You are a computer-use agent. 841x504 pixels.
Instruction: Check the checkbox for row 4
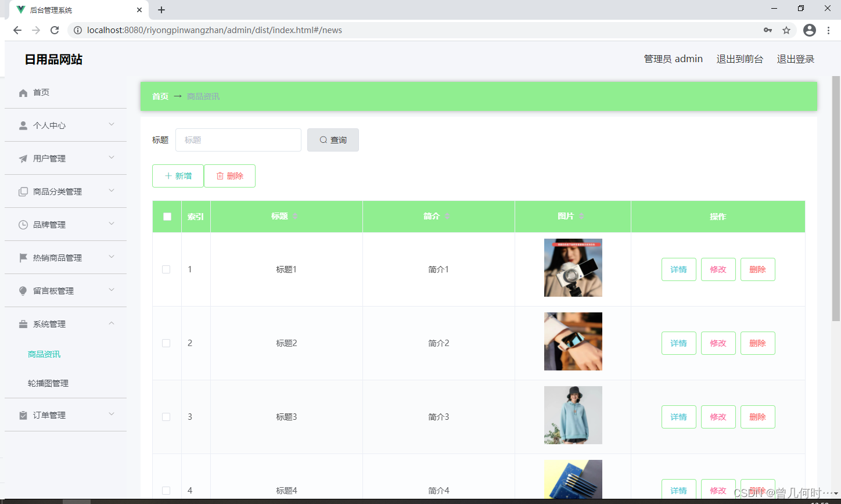(x=166, y=491)
